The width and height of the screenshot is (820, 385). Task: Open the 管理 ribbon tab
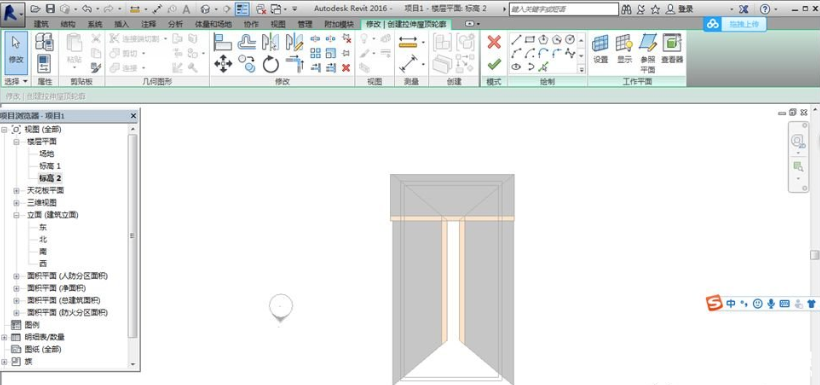click(x=305, y=24)
